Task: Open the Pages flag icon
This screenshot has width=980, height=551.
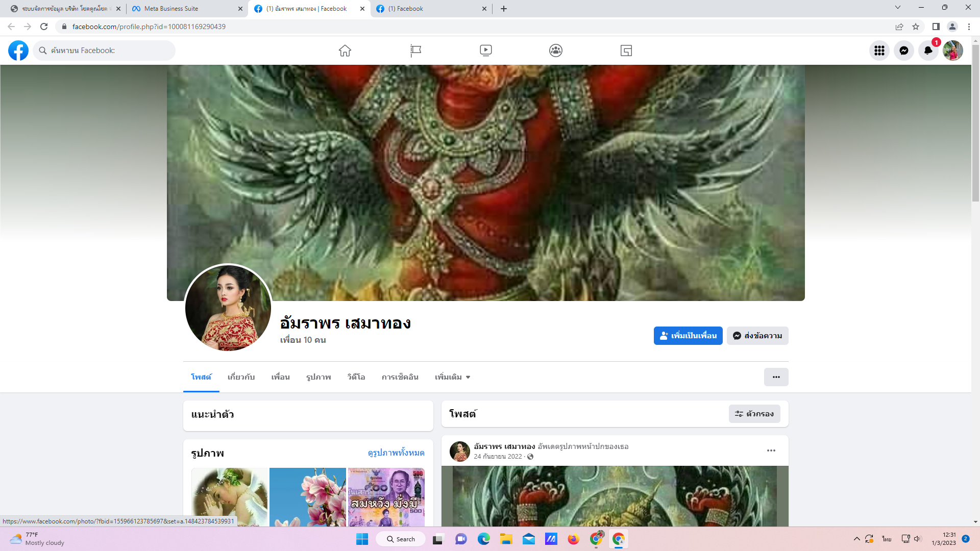Action: (x=415, y=51)
